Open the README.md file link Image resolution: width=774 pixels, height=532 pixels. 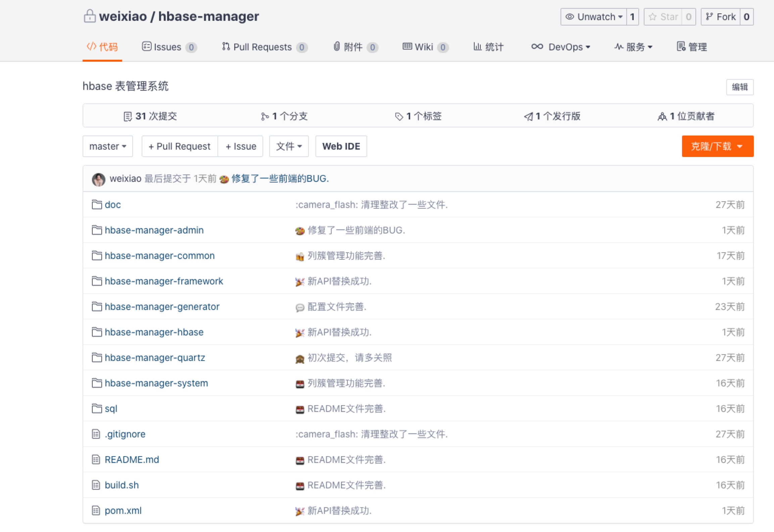[132, 460]
